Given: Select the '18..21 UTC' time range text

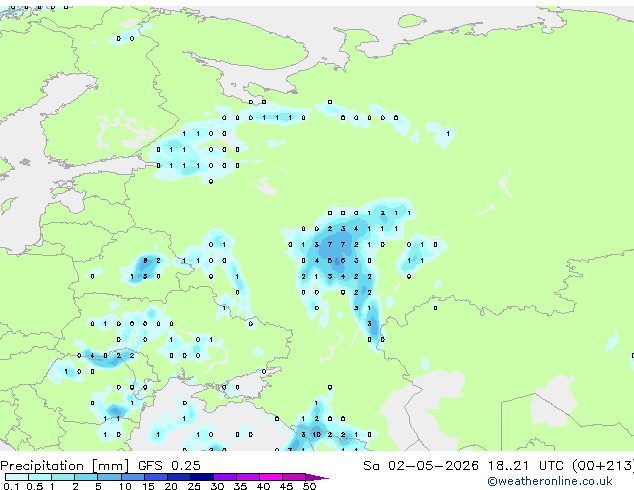Looking at the screenshot, I should (525, 466).
